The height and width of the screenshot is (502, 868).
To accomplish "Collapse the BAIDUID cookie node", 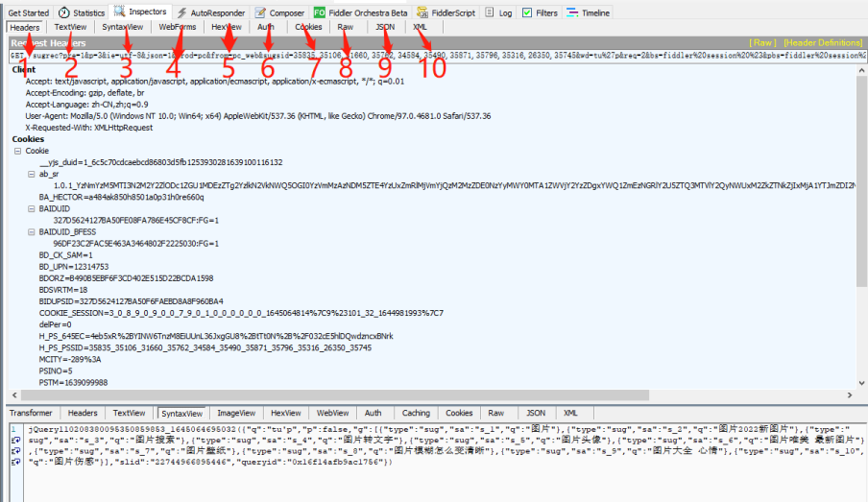I will tap(32, 208).
